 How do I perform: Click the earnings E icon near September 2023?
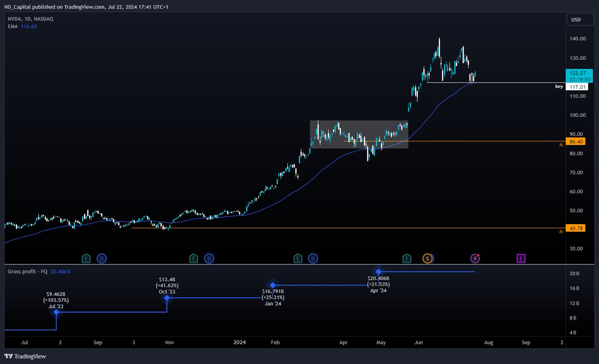86,258
